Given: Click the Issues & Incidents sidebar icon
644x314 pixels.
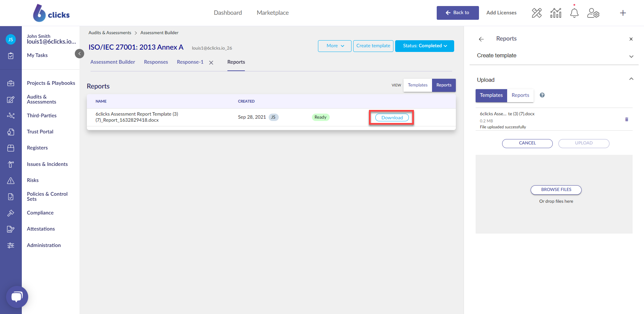Looking at the screenshot, I should (x=11, y=164).
